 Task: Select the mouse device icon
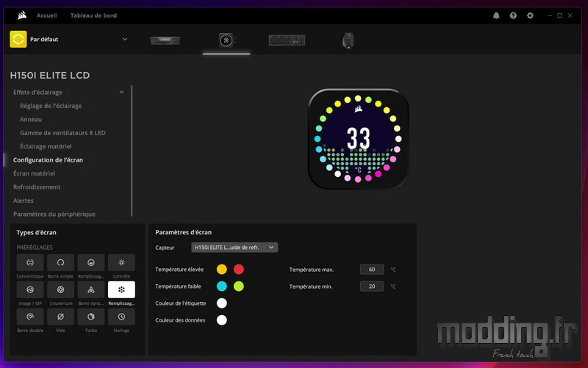pos(348,40)
